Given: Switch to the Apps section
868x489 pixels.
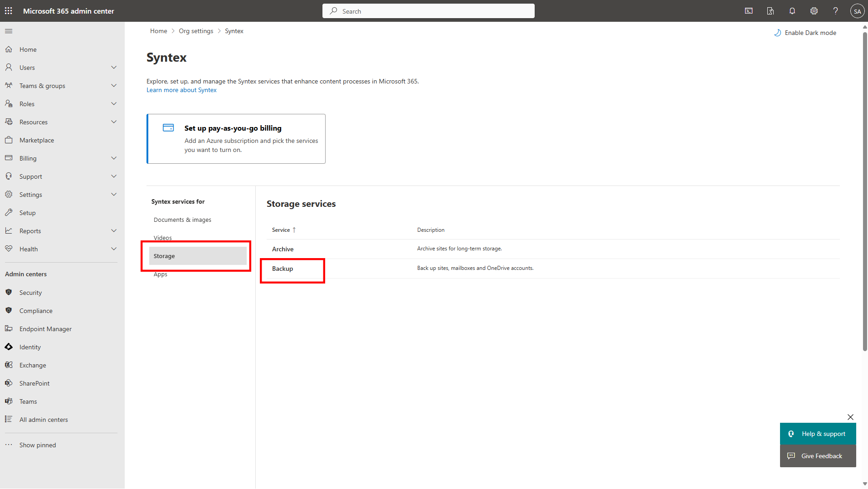Looking at the screenshot, I should click(160, 274).
